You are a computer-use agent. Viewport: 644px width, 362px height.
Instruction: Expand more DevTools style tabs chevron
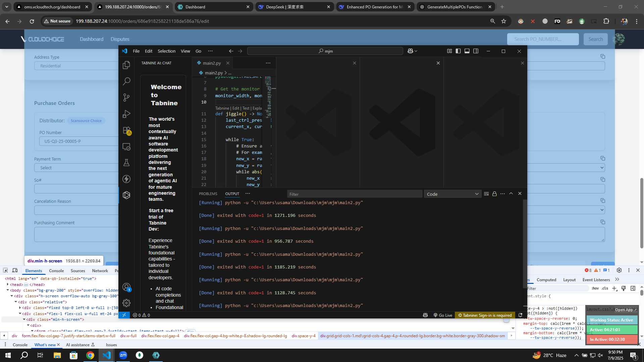coord(617,279)
